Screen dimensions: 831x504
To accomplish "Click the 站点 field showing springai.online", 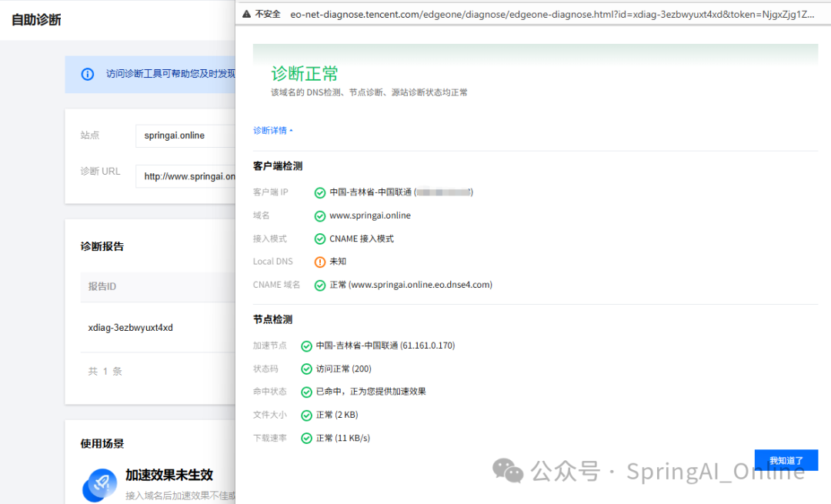I will pyautogui.click(x=185, y=135).
